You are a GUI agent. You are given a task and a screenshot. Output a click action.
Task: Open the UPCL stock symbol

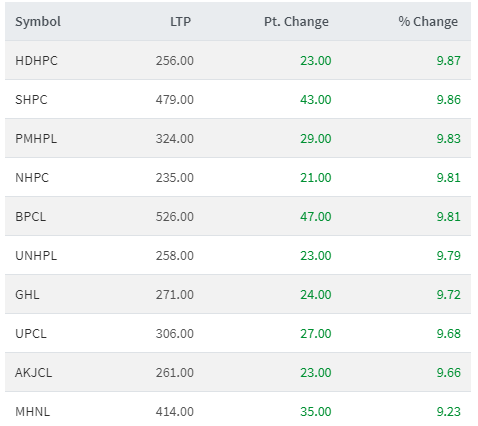(x=31, y=334)
